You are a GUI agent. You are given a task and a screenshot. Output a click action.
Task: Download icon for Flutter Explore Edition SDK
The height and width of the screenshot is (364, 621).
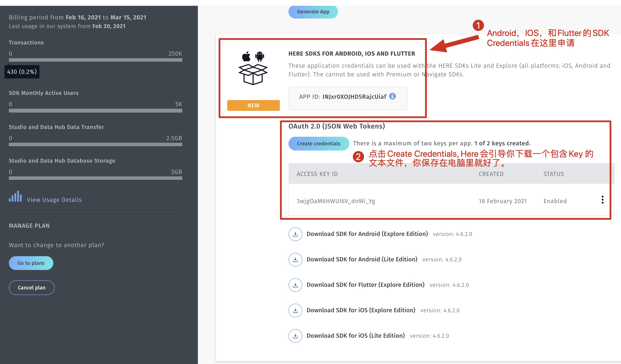[295, 285]
